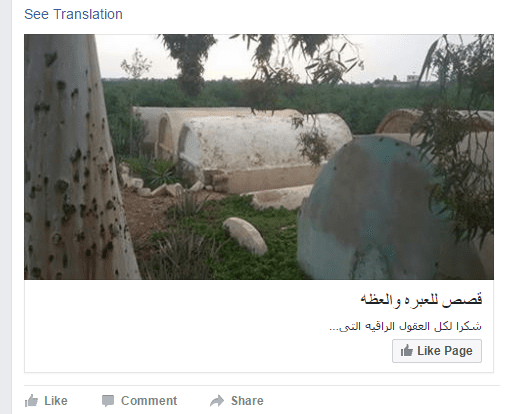Select the Share label
This screenshot has height=414, width=506.
click(x=247, y=400)
